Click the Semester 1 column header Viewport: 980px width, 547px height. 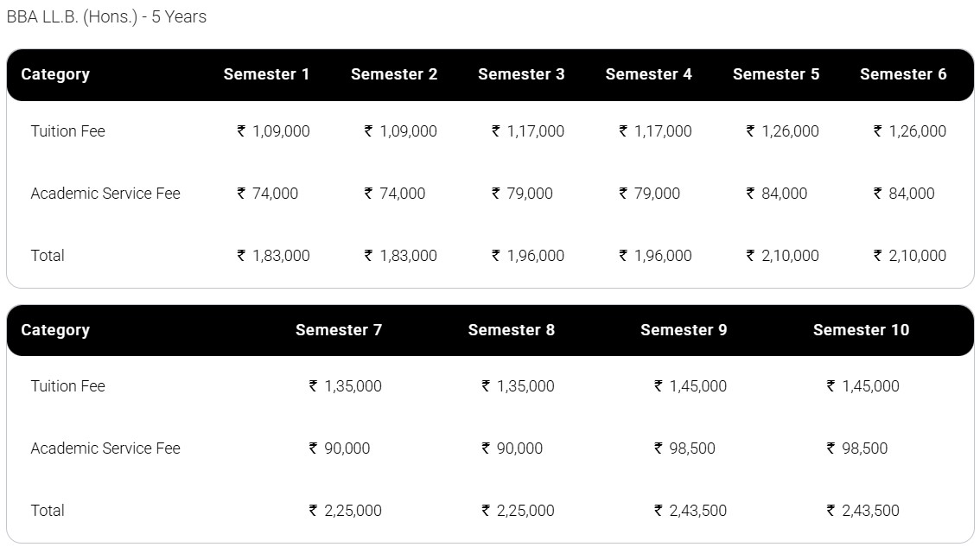click(266, 74)
